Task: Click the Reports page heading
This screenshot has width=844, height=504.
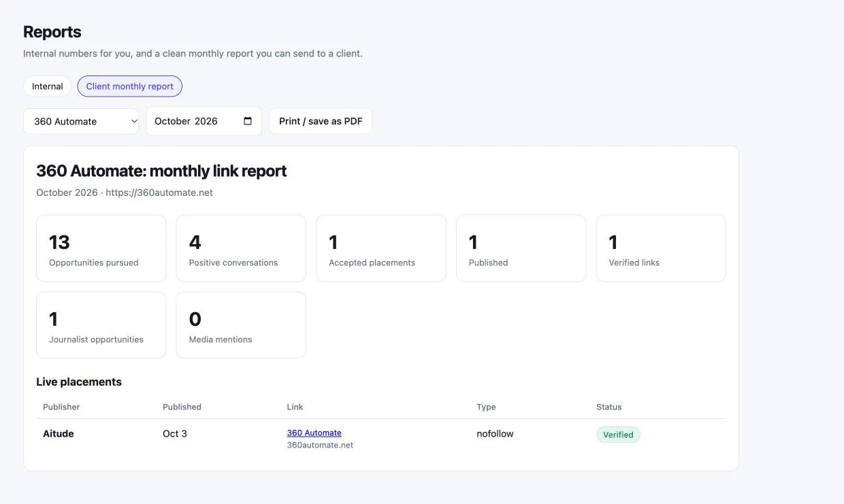Action: click(52, 32)
